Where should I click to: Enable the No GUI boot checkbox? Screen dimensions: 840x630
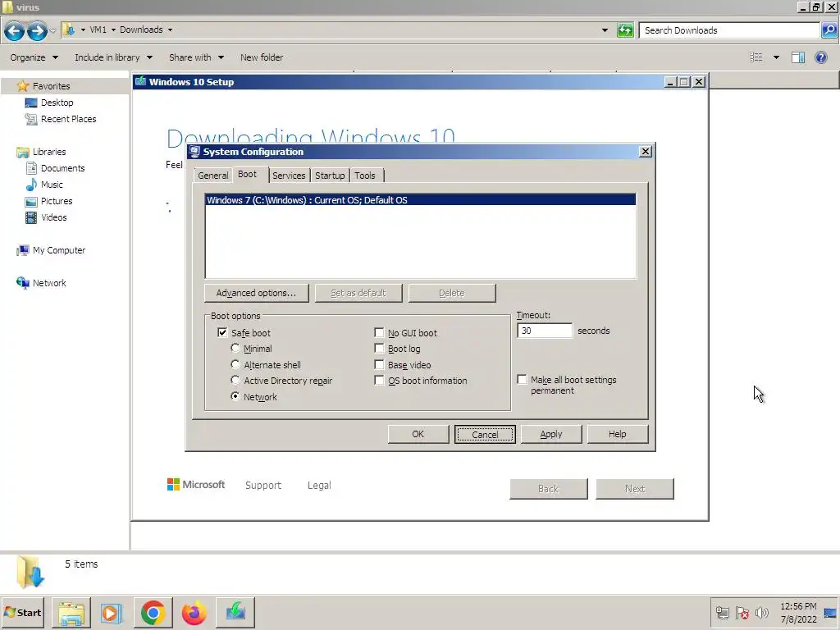point(379,333)
